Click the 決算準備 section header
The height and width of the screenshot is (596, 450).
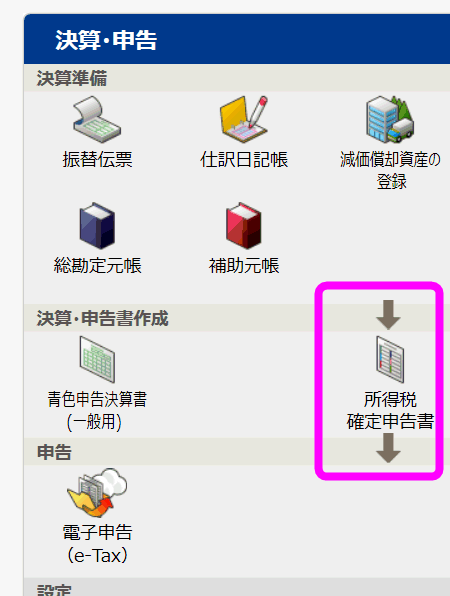pyautogui.click(x=237, y=78)
